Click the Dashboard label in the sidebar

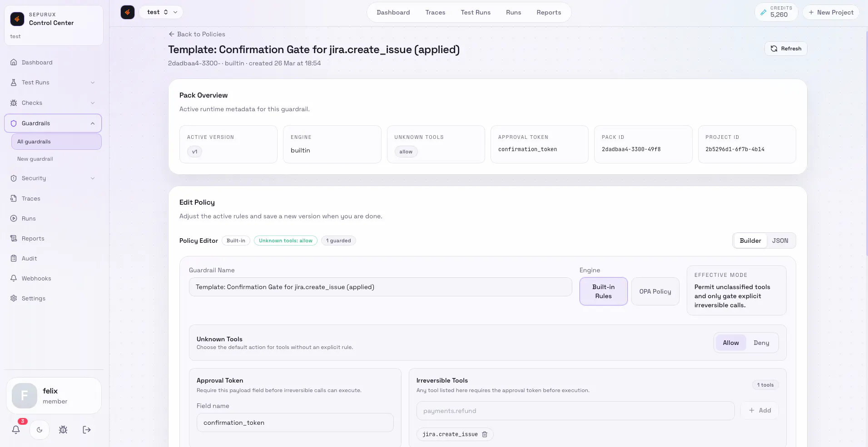click(37, 63)
